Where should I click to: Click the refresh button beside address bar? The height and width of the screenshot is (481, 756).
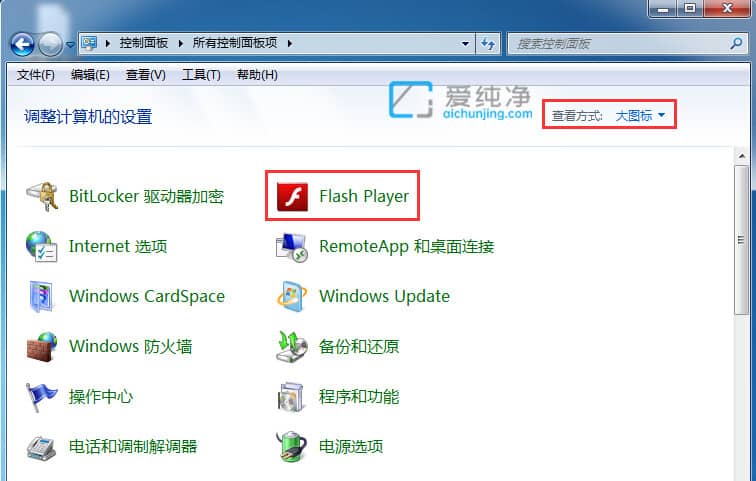coord(488,44)
